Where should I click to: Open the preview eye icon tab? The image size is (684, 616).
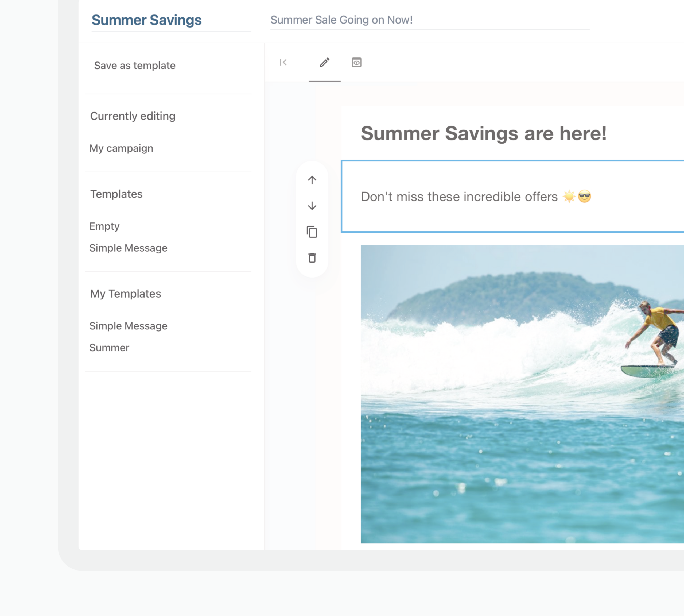356,62
